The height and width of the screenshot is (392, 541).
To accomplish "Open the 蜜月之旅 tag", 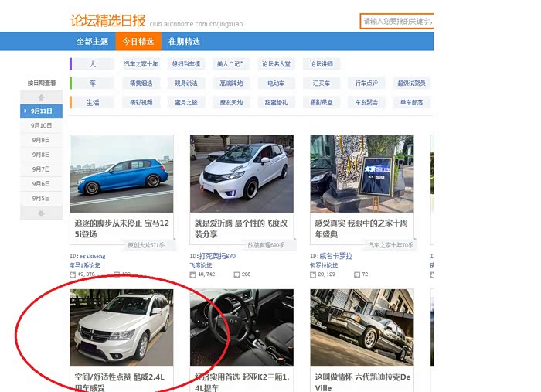I will coord(186,103).
